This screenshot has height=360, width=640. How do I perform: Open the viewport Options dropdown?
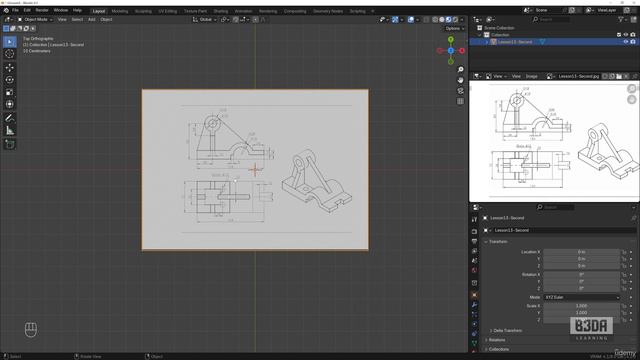coord(454,29)
